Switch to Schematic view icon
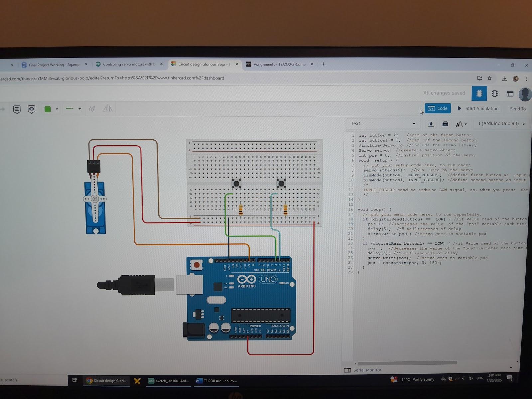Viewport: 532px width, 399px height. pyautogui.click(x=494, y=94)
